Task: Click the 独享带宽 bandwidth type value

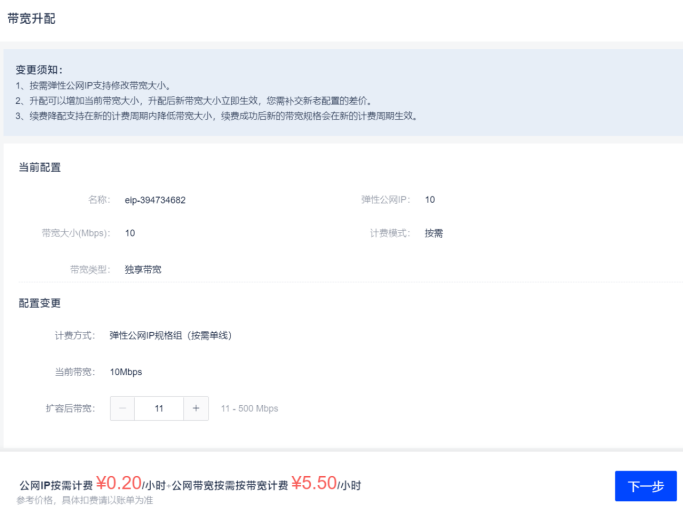Action: coord(143,270)
